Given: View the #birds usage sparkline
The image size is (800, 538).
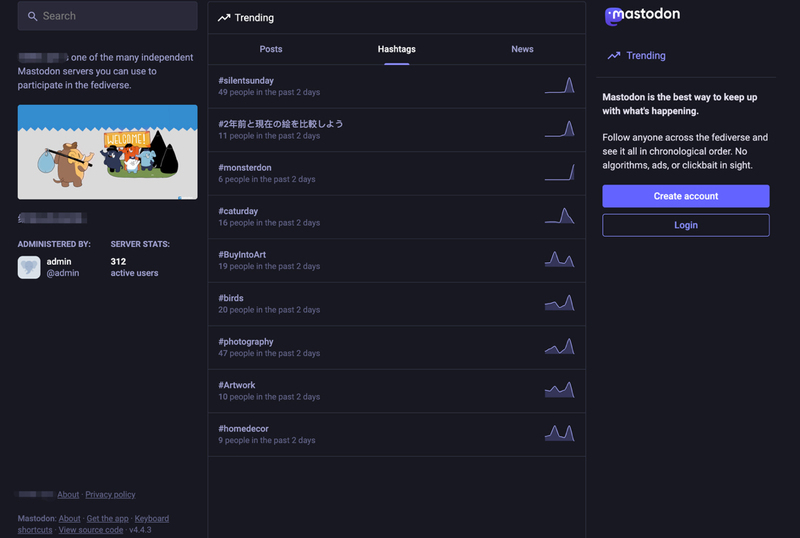Looking at the screenshot, I should coord(560,303).
